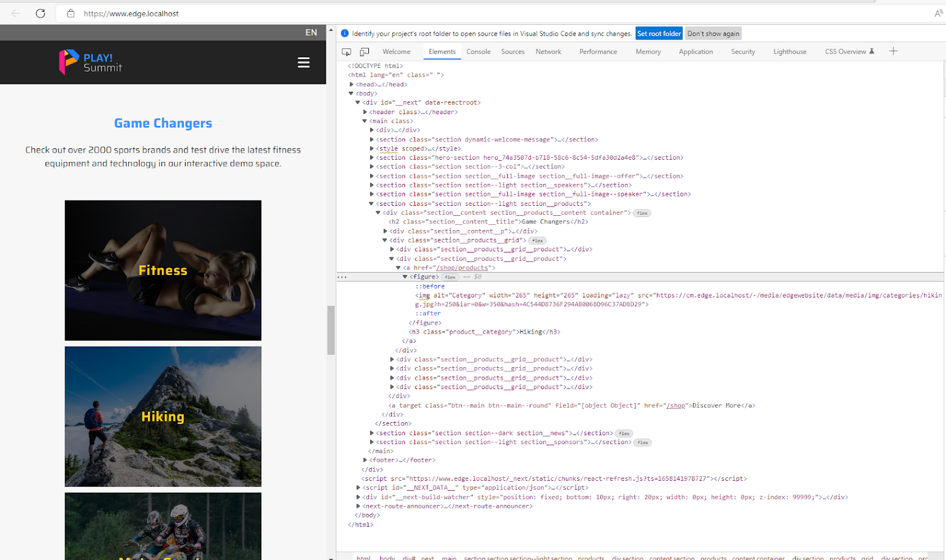Open the hamburger menu on the page
946x560 pixels.
click(303, 63)
